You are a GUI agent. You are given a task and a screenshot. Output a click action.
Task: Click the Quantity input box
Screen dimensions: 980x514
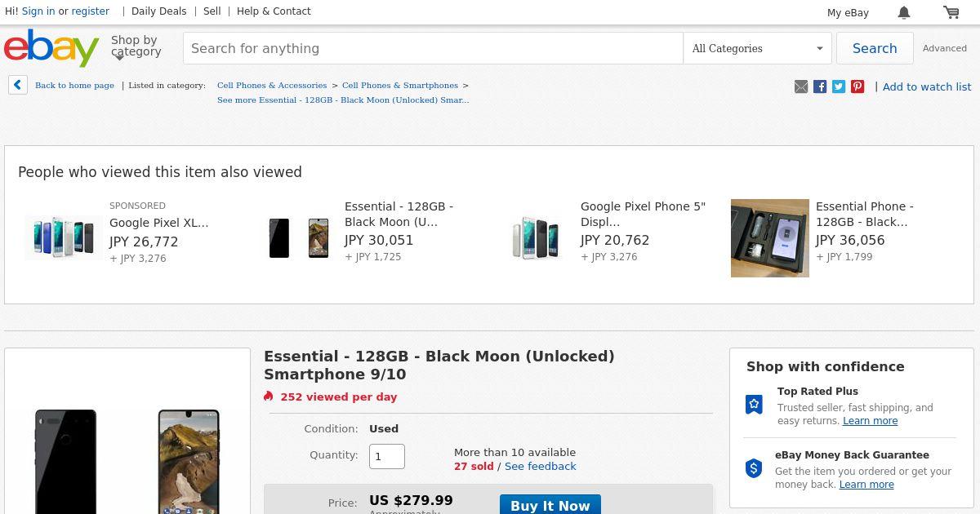[x=387, y=456]
